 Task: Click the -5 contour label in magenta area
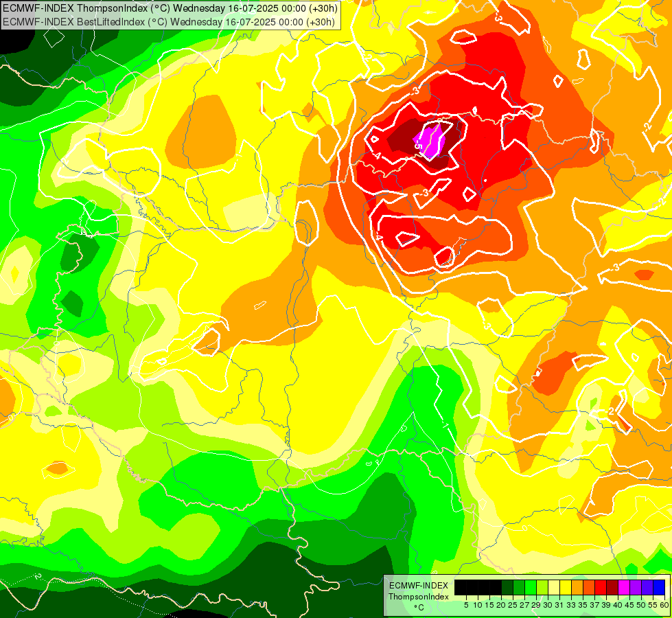(419, 145)
